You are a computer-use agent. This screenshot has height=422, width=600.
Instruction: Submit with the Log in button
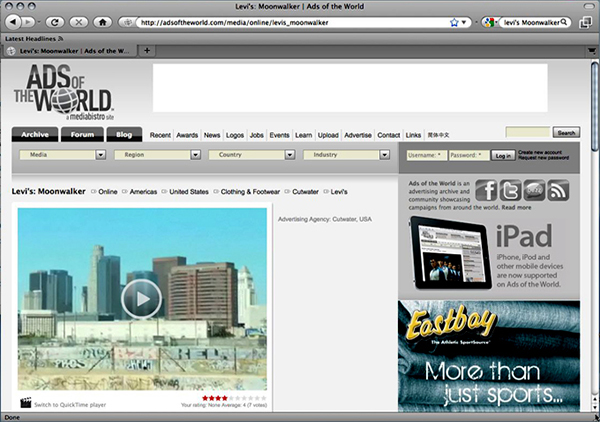pos(503,155)
